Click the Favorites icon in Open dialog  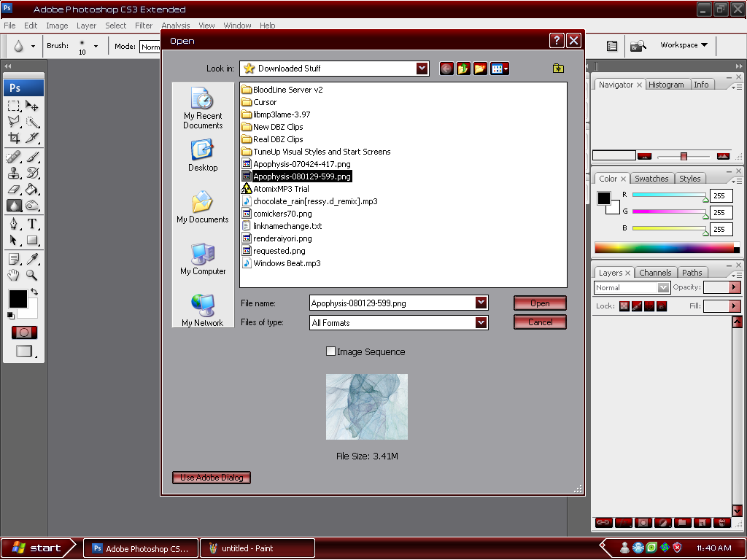click(x=558, y=69)
